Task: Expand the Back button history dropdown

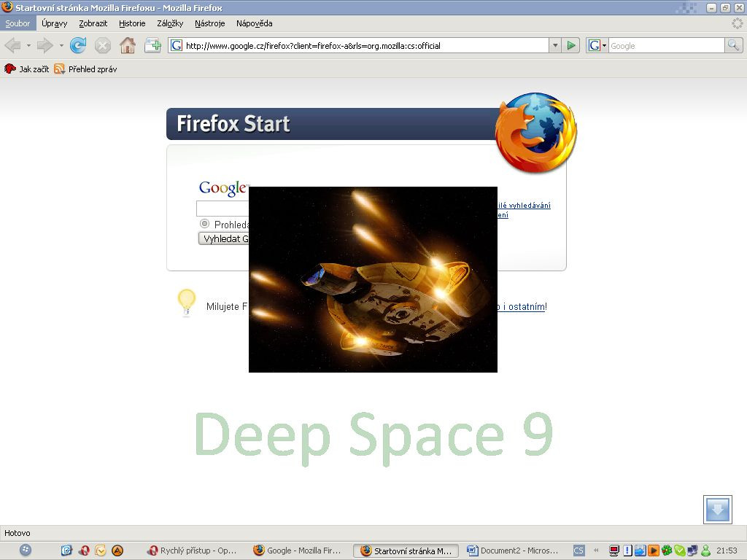Action: 28,46
